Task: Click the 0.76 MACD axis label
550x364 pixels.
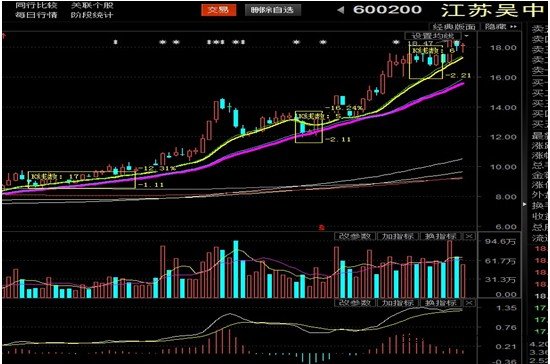Action: tap(506, 328)
